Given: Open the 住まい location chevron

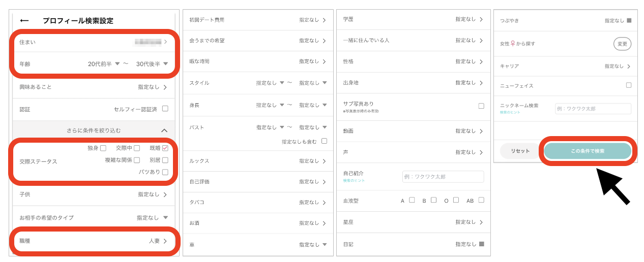Looking at the screenshot, I should click(x=165, y=42).
